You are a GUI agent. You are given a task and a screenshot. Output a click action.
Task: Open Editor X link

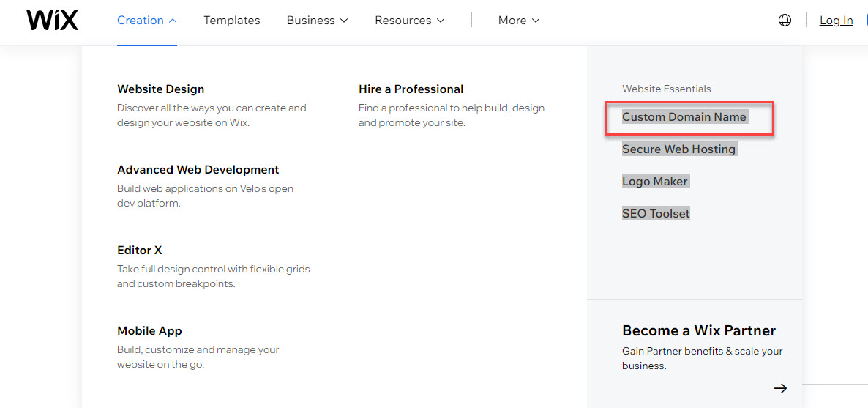click(x=140, y=250)
